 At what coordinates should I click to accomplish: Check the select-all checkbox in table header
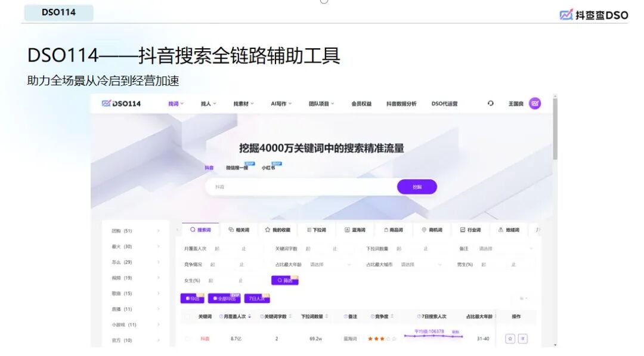point(187,317)
